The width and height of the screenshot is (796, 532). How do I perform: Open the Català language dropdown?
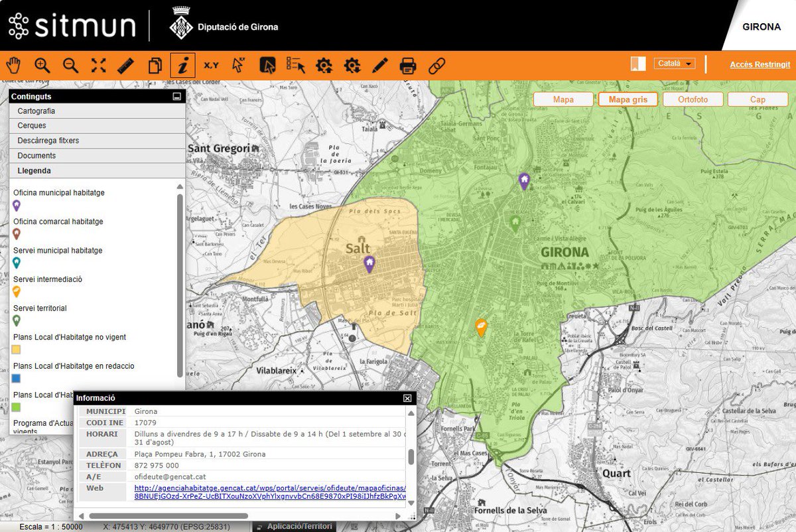point(675,64)
